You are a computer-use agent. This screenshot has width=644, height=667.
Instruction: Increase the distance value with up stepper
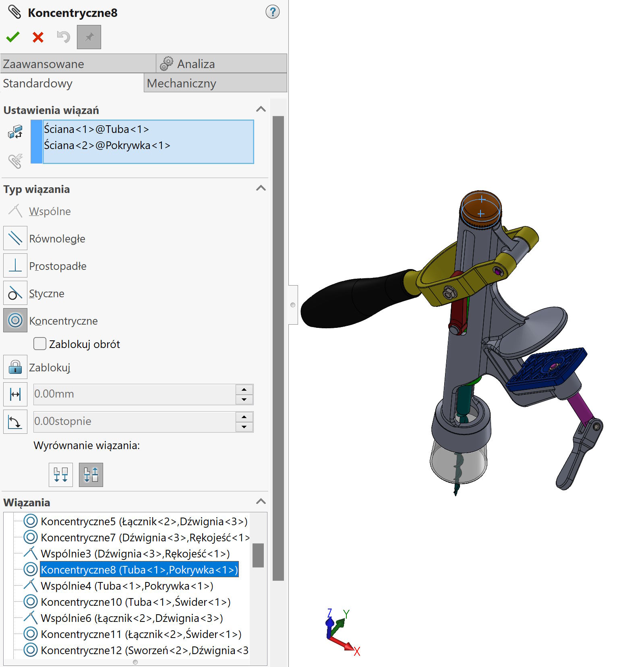(244, 389)
